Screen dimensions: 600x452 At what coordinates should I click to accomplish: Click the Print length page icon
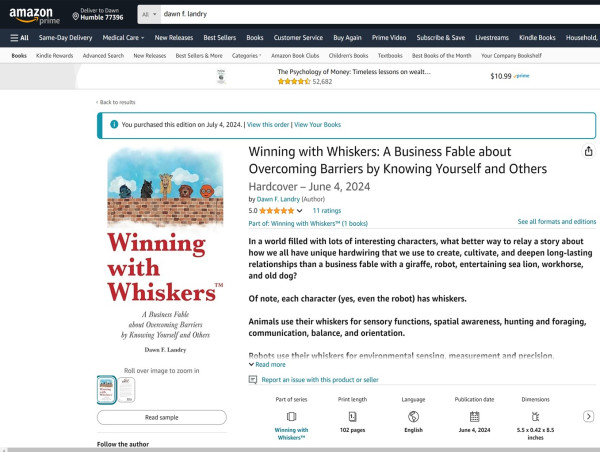coord(352,416)
